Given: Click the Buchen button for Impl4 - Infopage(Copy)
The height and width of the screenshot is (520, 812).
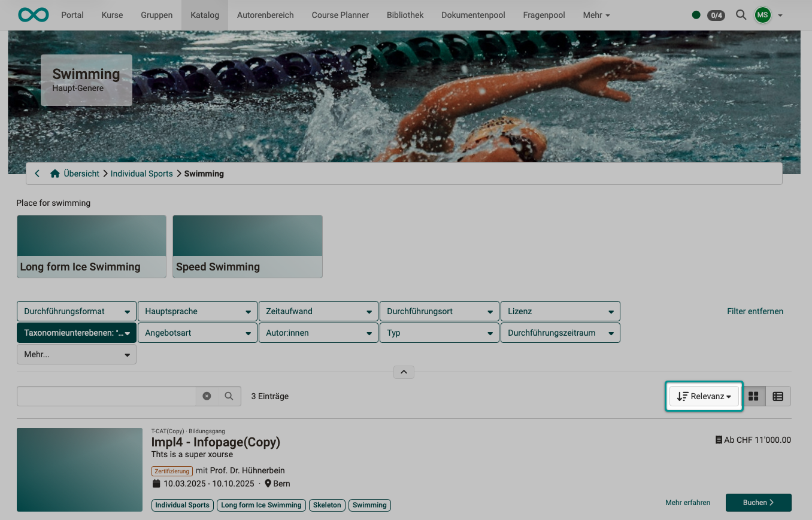Looking at the screenshot, I should (758, 503).
